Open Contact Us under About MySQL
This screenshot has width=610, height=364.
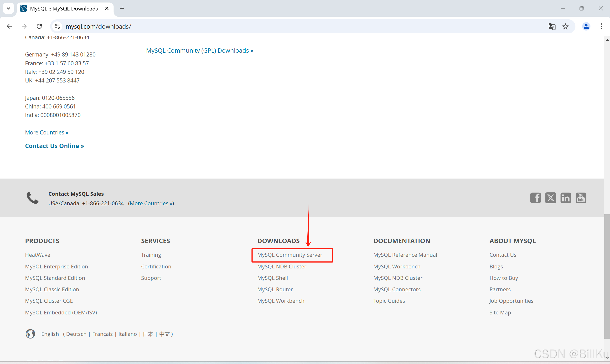pyautogui.click(x=503, y=255)
